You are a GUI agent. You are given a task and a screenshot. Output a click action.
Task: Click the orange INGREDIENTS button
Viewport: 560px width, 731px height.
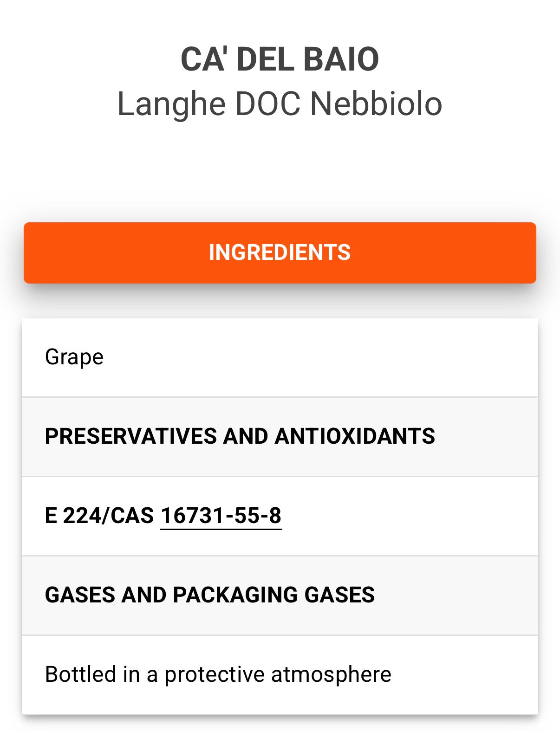click(280, 252)
